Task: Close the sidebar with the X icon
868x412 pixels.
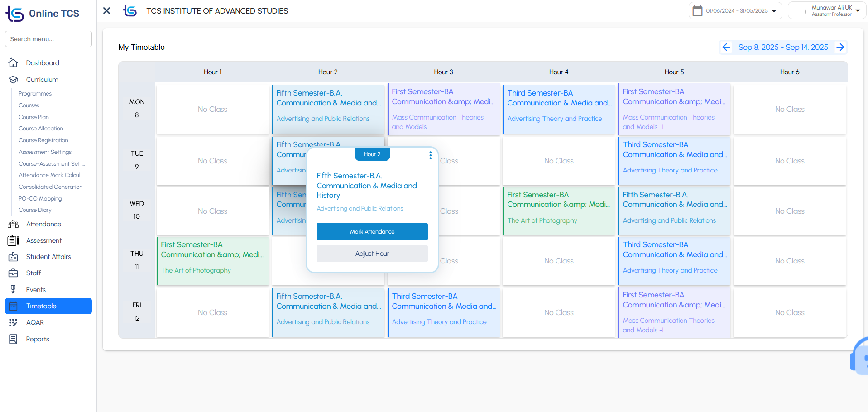Action: click(107, 10)
